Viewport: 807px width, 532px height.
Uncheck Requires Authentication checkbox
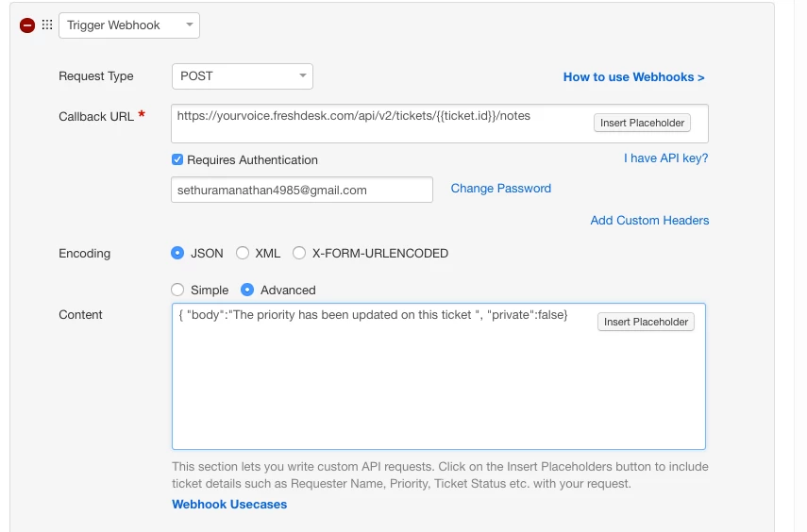pyautogui.click(x=177, y=159)
